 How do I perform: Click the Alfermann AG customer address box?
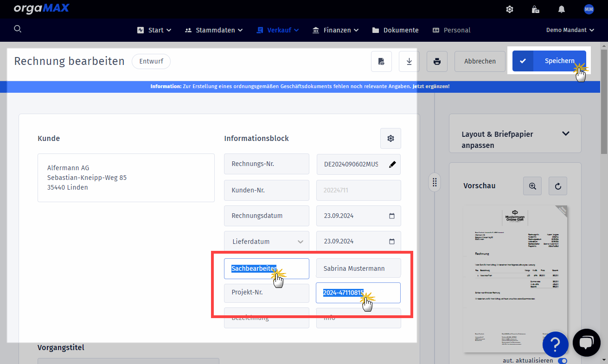coord(126,178)
